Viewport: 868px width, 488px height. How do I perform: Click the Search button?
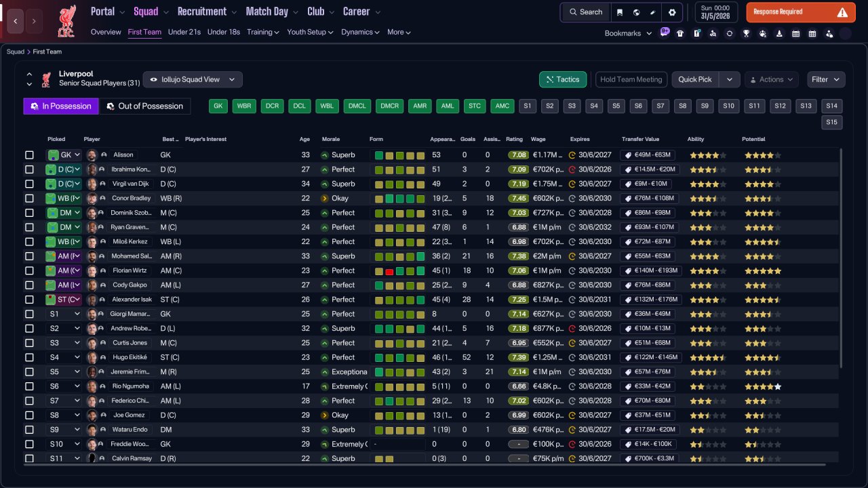[x=586, y=12]
